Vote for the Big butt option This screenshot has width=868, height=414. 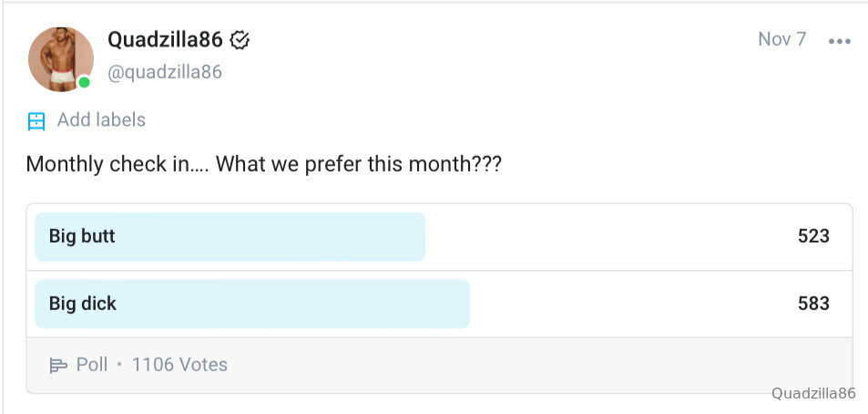pos(440,237)
